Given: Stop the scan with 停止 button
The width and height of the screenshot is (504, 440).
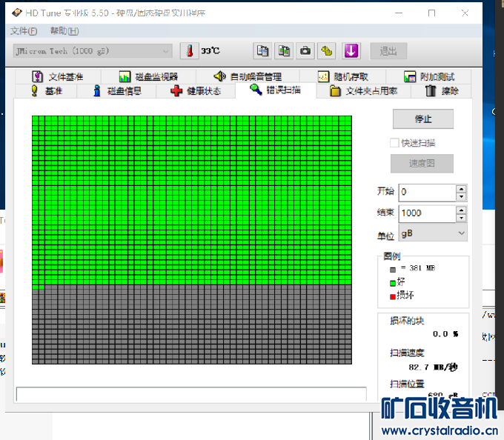Looking at the screenshot, I should 423,119.
